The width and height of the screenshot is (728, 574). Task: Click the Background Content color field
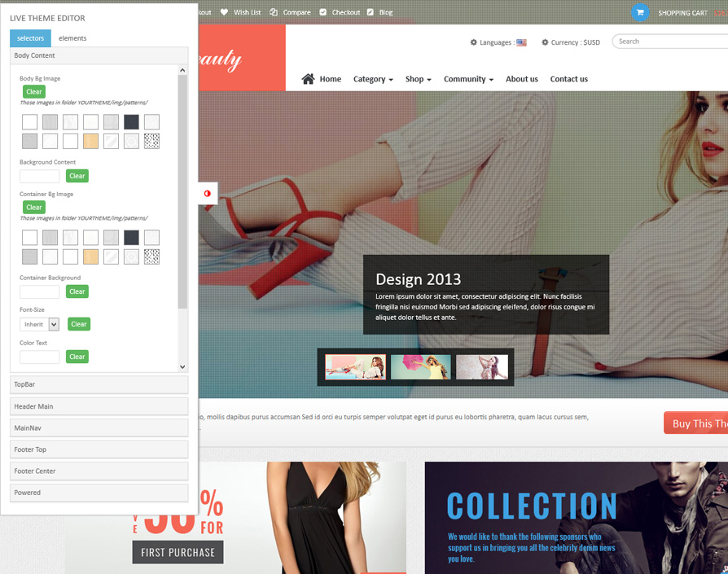coord(39,176)
